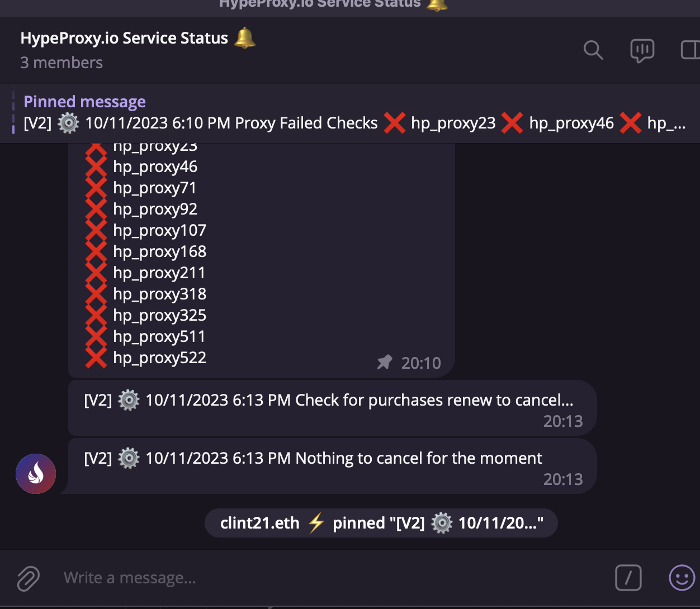Click the red X mark next to hp_proxy23
700x609 pixels.
point(96,145)
